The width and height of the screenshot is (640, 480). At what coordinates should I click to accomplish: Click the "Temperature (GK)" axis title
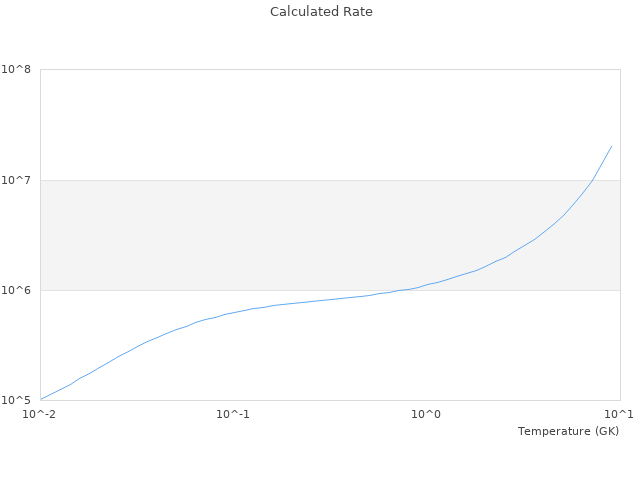(x=568, y=431)
